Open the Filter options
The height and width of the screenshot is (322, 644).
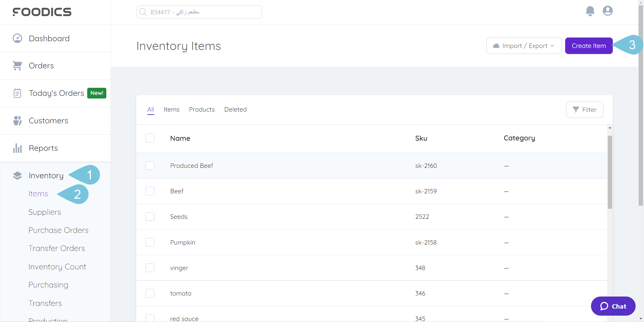585,110
